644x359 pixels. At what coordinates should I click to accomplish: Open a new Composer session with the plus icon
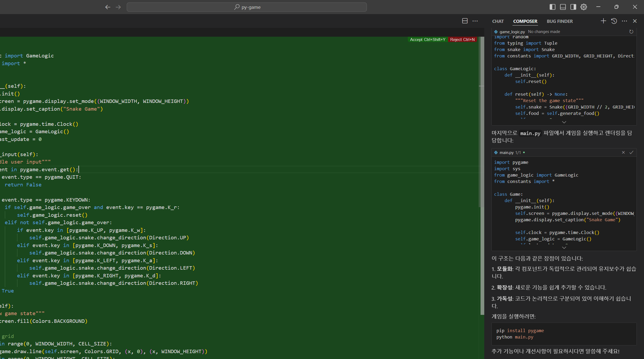coord(603,21)
